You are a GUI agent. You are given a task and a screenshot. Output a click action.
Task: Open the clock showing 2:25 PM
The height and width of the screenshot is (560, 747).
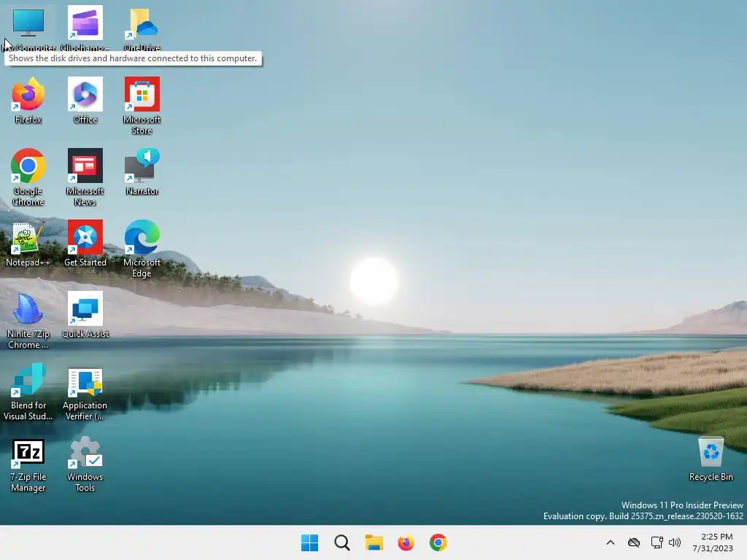coord(713,542)
